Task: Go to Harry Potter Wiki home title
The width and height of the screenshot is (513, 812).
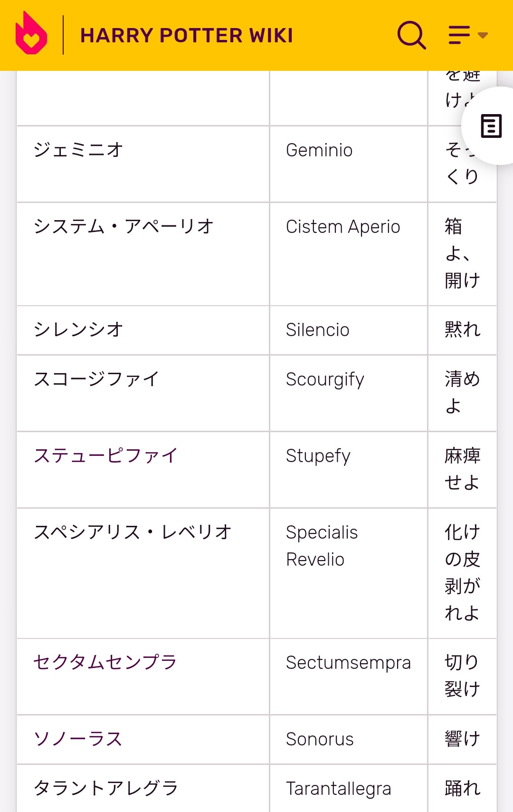Action: [x=187, y=36]
